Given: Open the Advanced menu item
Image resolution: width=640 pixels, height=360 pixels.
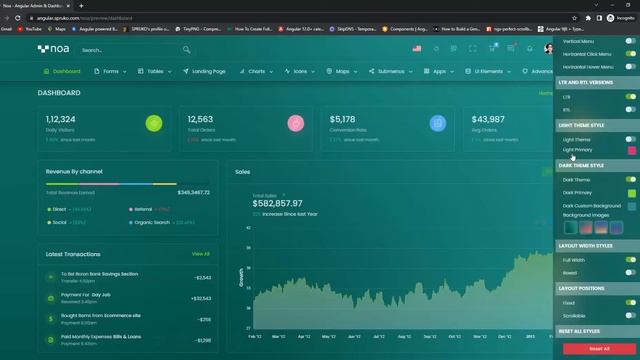Looking at the screenshot, I should pyautogui.click(x=538, y=71).
